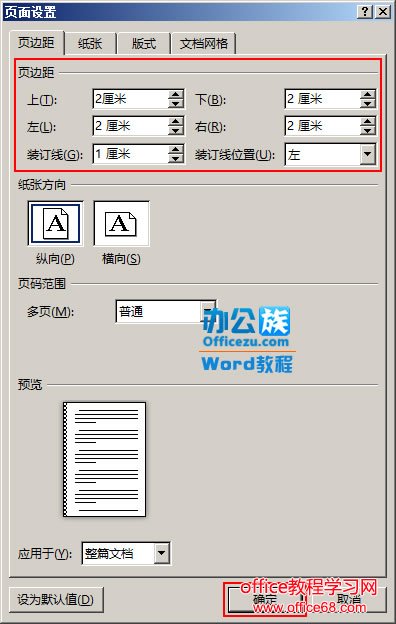
Task: Select the 纵向 portrait orientation icon
Action: [x=55, y=223]
